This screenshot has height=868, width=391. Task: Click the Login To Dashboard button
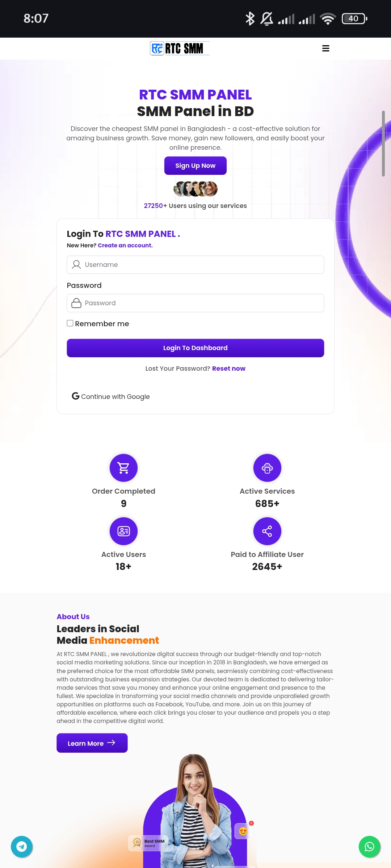tap(195, 348)
